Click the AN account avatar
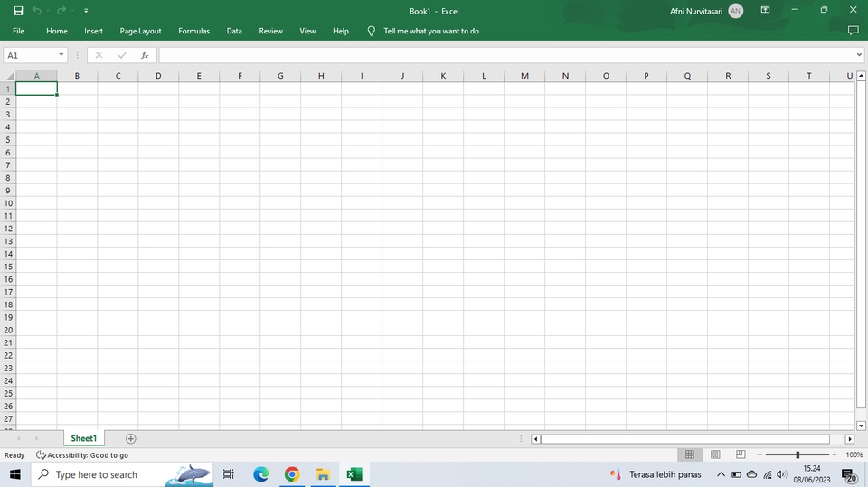This screenshot has height=487, width=868. click(x=736, y=11)
